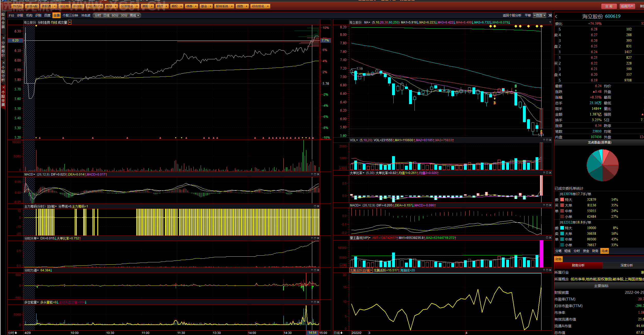Switch to the 诊股 tab
644x335 pixels.
20,15
